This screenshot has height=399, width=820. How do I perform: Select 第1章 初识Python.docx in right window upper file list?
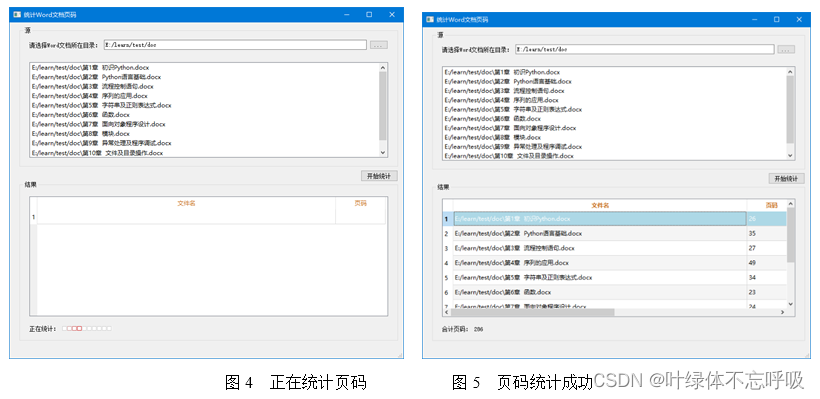(x=502, y=72)
